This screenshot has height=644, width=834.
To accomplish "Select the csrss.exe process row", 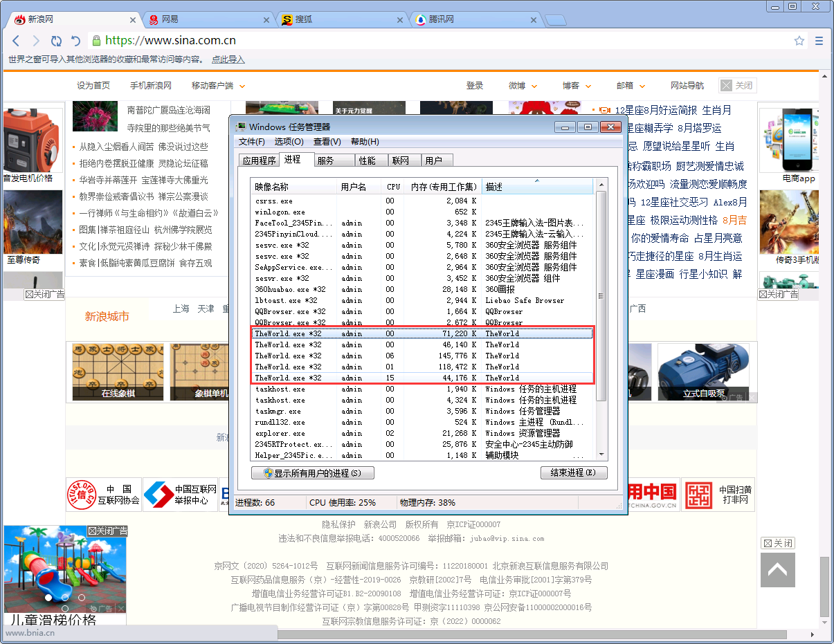I will tap(422, 201).
